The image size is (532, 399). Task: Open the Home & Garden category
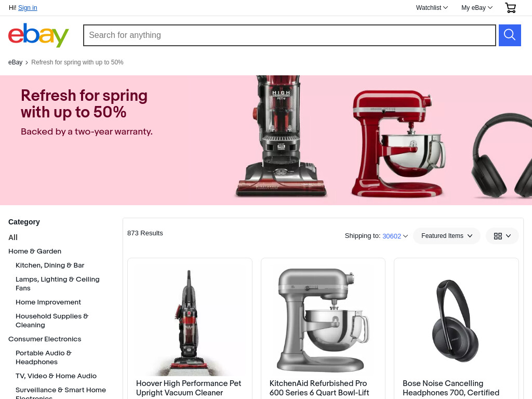click(x=35, y=251)
